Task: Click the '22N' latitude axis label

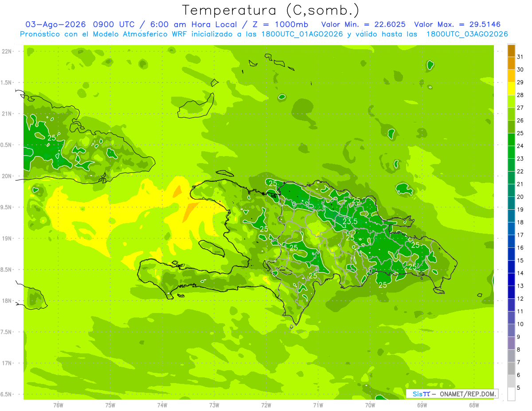Action: point(7,51)
